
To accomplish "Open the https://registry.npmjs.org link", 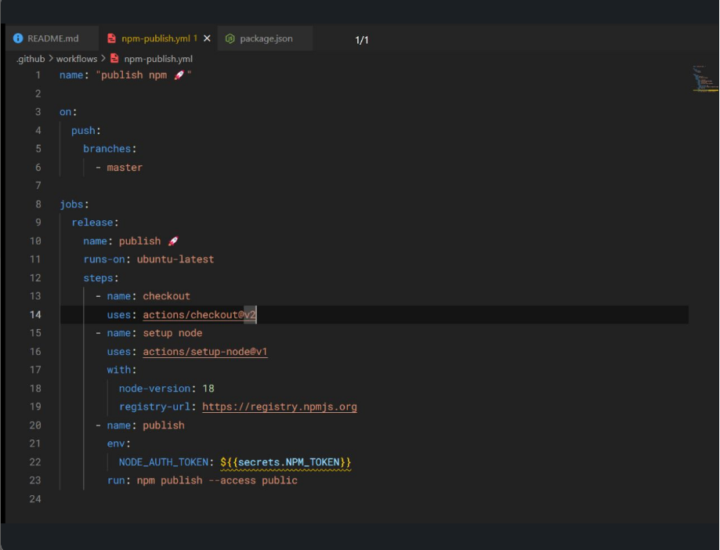I will 279,407.
